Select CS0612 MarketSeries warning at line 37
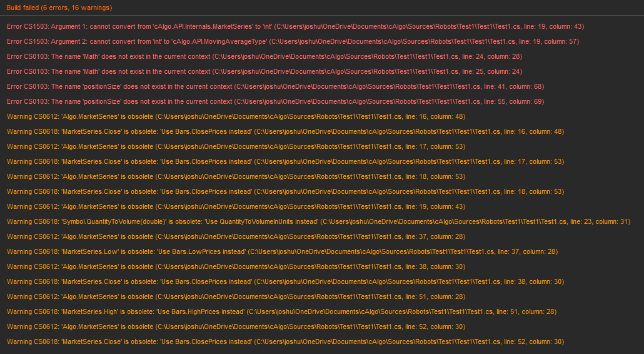This screenshot has width=644, height=354. click(236, 236)
